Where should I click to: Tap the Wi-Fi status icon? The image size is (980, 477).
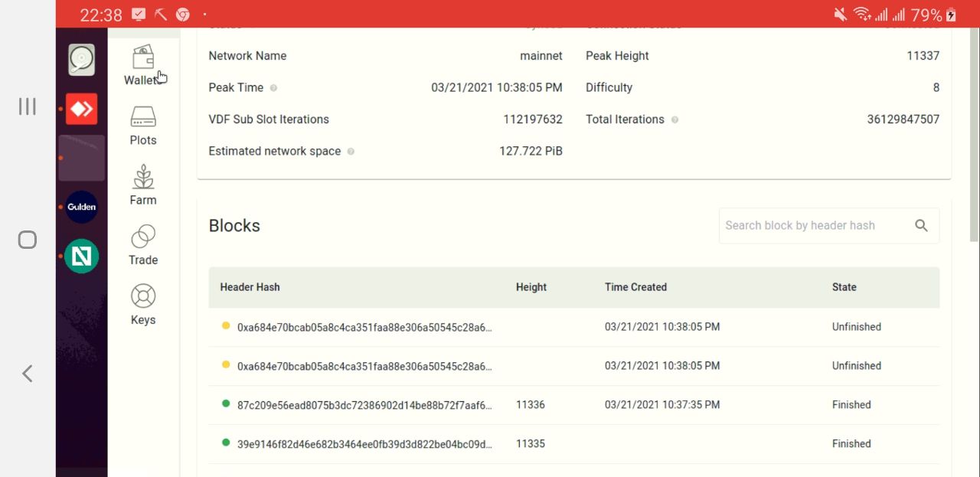pyautogui.click(x=862, y=15)
